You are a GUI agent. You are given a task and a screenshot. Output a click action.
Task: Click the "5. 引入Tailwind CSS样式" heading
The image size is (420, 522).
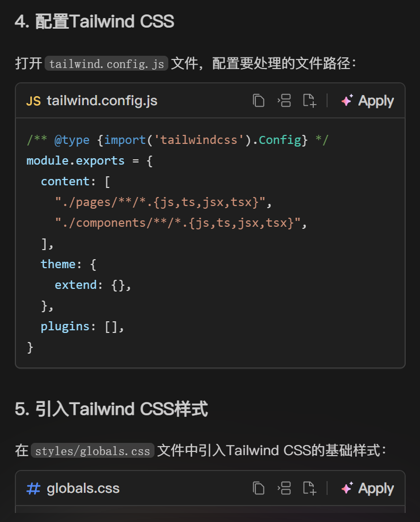(112, 409)
